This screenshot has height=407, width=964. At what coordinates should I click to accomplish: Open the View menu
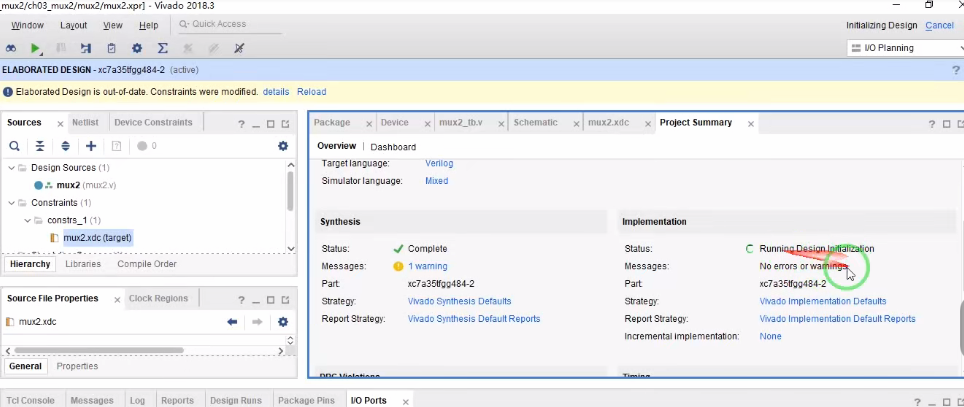113,25
